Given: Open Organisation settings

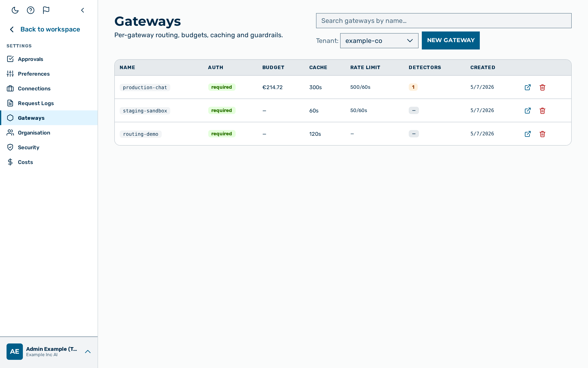Looking at the screenshot, I should tap(49, 133).
